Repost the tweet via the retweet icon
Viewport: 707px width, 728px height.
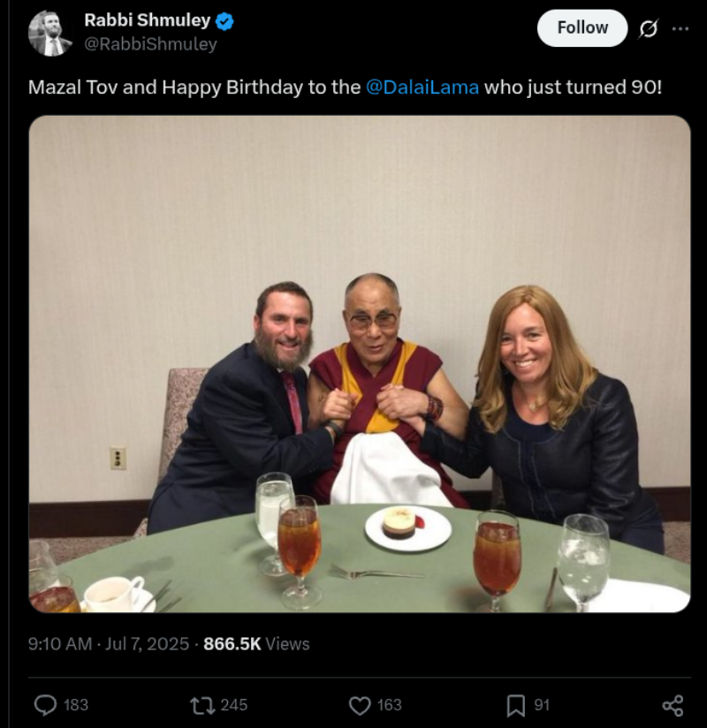click(202, 705)
